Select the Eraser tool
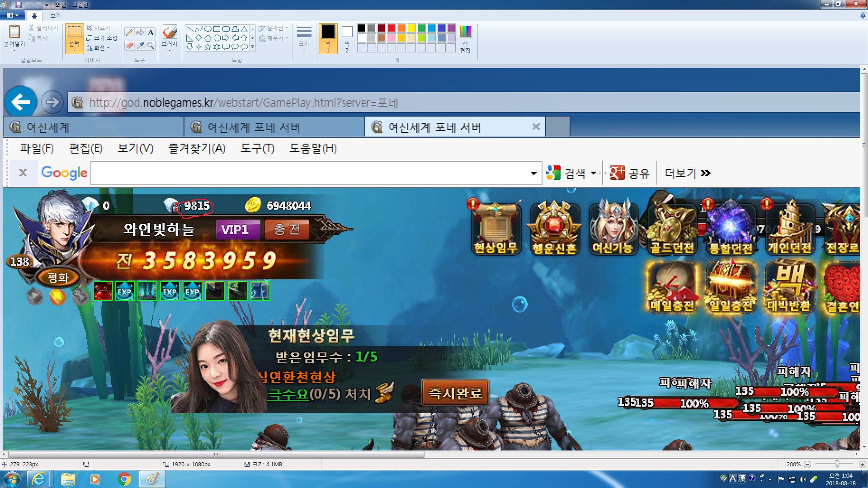This screenshot has width=868, height=488. (129, 46)
